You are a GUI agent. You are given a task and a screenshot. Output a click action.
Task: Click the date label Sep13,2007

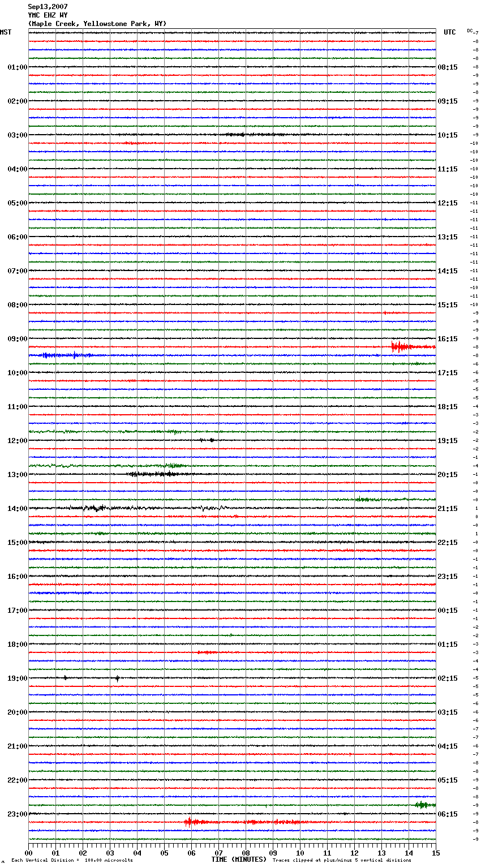click(x=48, y=7)
